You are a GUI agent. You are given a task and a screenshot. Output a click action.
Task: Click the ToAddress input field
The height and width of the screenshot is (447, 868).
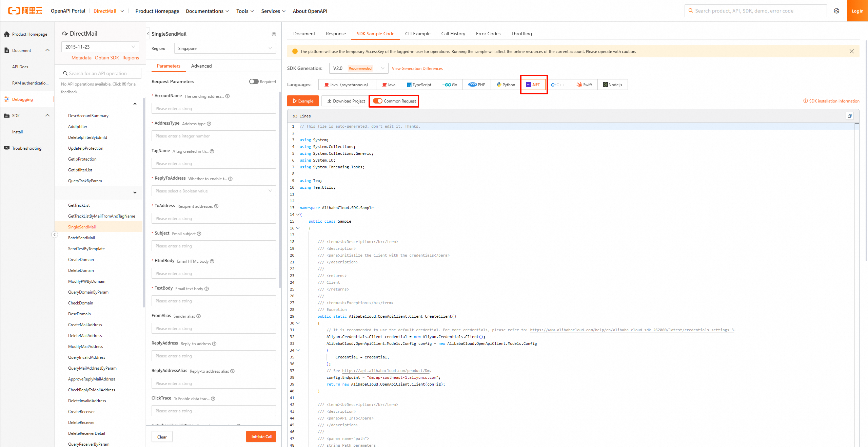click(x=214, y=218)
